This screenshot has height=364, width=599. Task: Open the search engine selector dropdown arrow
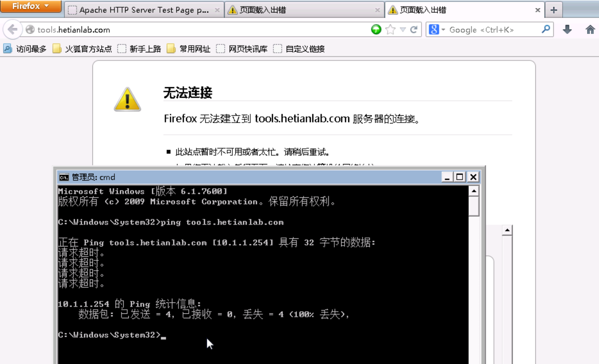pos(443,29)
